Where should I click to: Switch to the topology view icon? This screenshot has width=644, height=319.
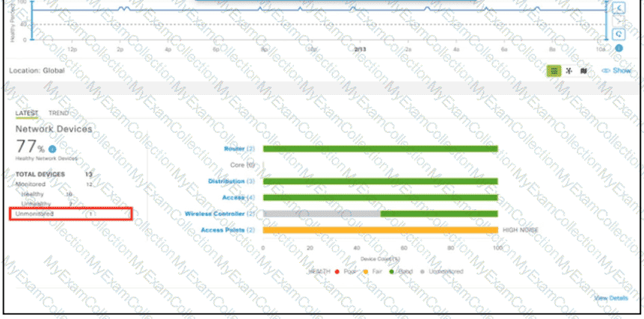coord(569,71)
